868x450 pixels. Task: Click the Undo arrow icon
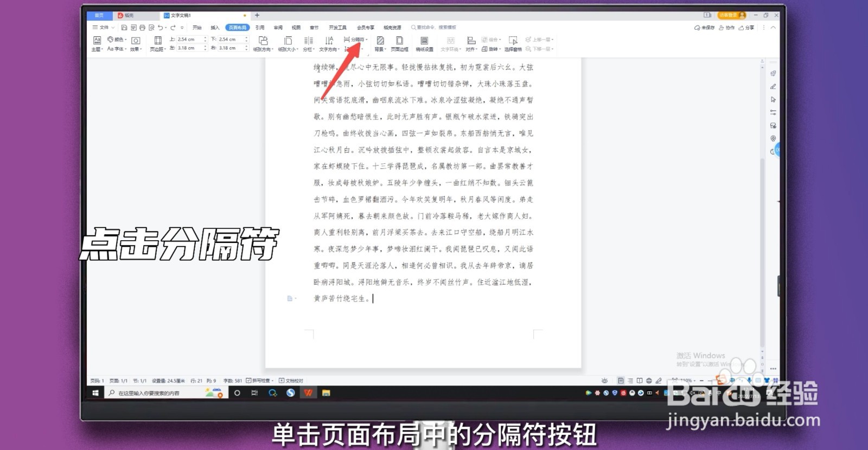click(161, 28)
